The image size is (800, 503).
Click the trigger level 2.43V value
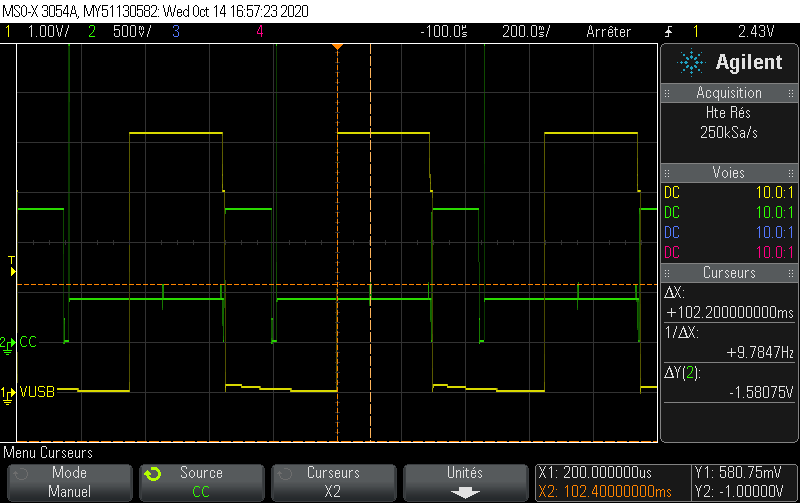pyautogui.click(x=756, y=32)
